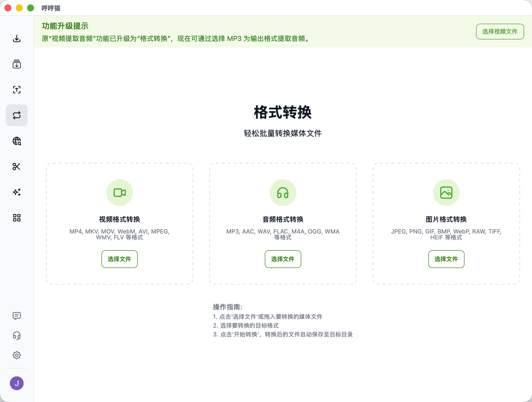Select the text recognition (OCR) tool
Image resolution: width=532 pixels, height=402 pixels.
(17, 90)
